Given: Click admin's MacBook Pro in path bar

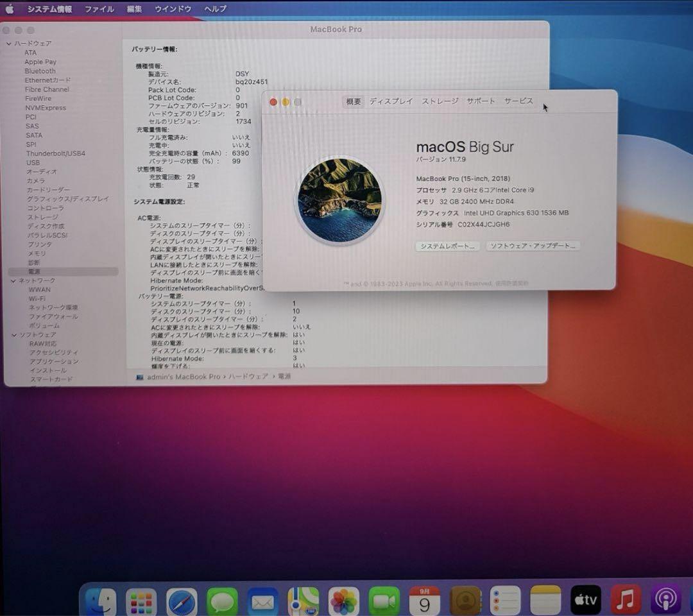Looking at the screenshot, I should click(x=184, y=377).
